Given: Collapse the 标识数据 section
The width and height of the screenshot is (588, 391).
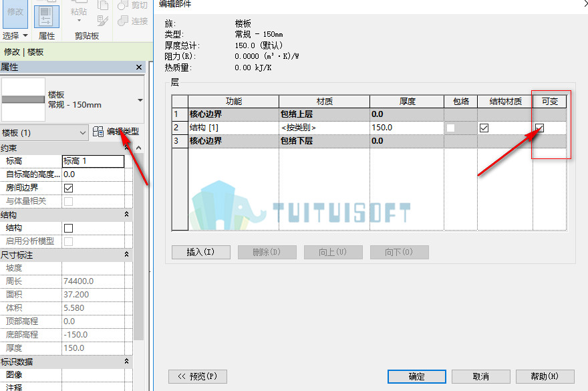Looking at the screenshot, I should pos(127,362).
